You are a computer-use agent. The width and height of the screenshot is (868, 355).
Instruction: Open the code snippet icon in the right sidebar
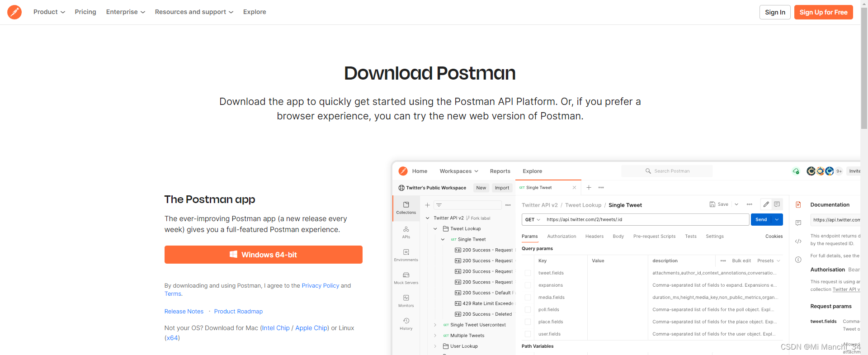point(798,241)
